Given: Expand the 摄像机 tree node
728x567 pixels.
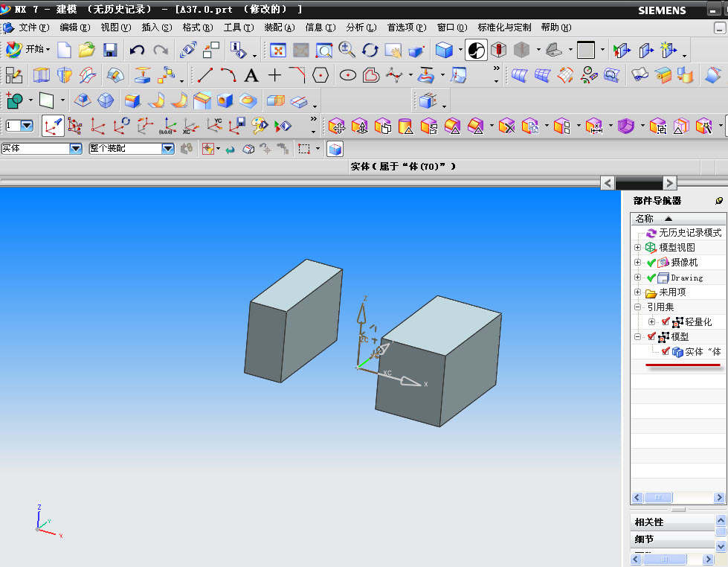Looking at the screenshot, I should coord(637,262).
